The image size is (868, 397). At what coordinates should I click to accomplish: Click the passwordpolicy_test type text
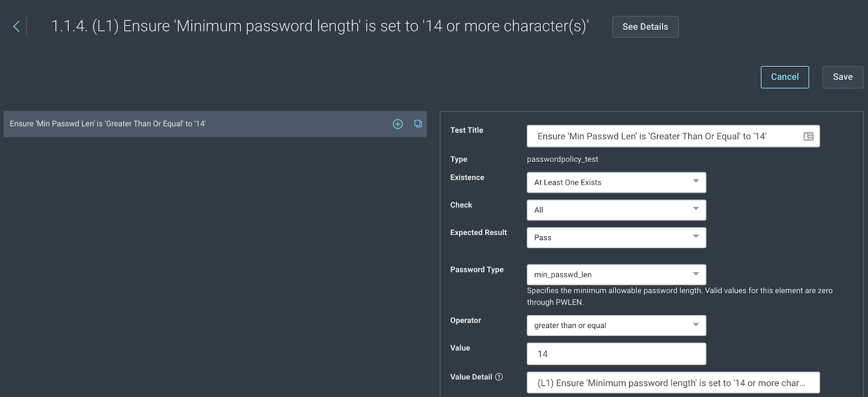563,159
